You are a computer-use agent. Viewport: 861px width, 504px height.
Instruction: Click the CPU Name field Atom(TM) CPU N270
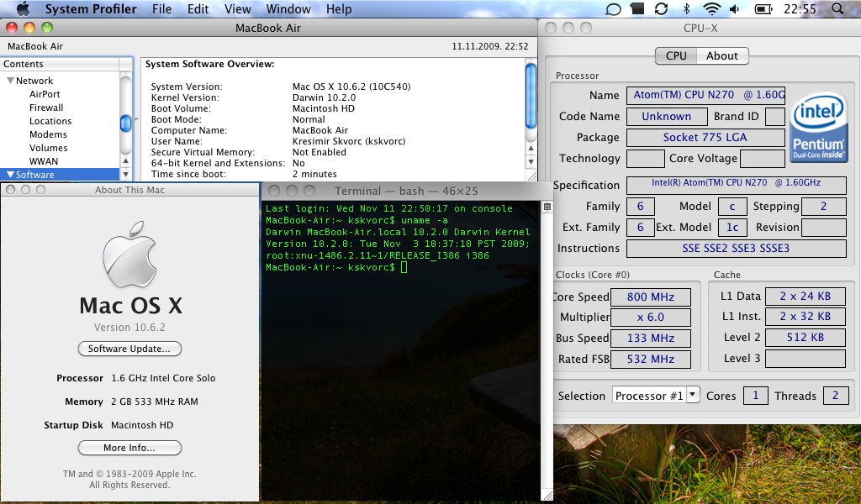pyautogui.click(x=705, y=95)
